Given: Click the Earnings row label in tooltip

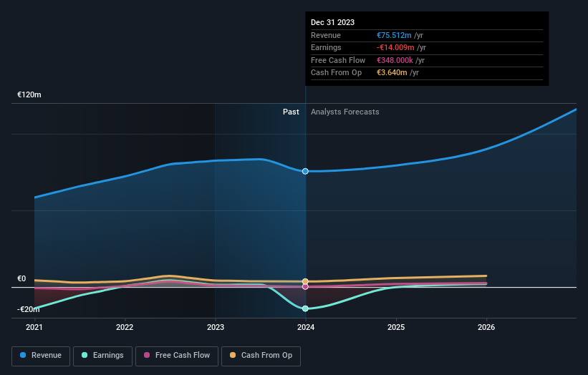Looking at the screenshot, I should coord(326,47).
